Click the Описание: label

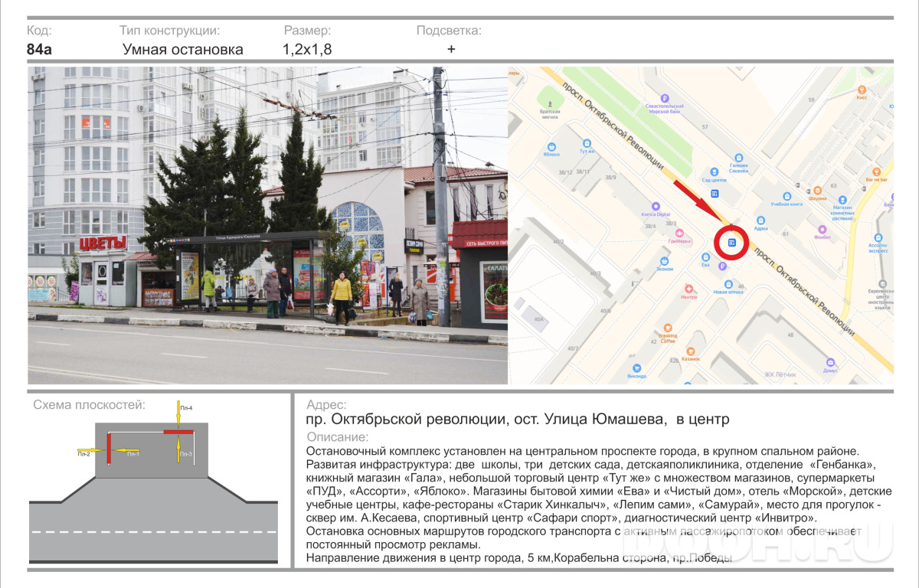coord(337,437)
